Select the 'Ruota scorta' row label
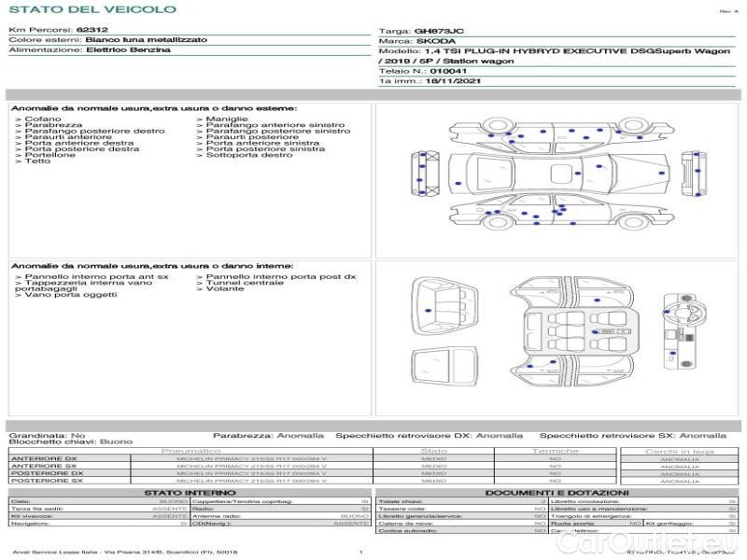This screenshot has width=747, height=560. [x=572, y=524]
